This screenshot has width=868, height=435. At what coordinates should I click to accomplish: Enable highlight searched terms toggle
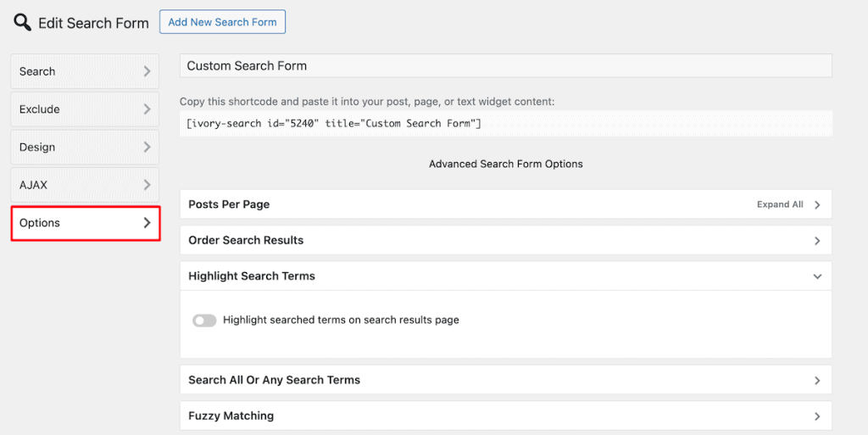(204, 321)
